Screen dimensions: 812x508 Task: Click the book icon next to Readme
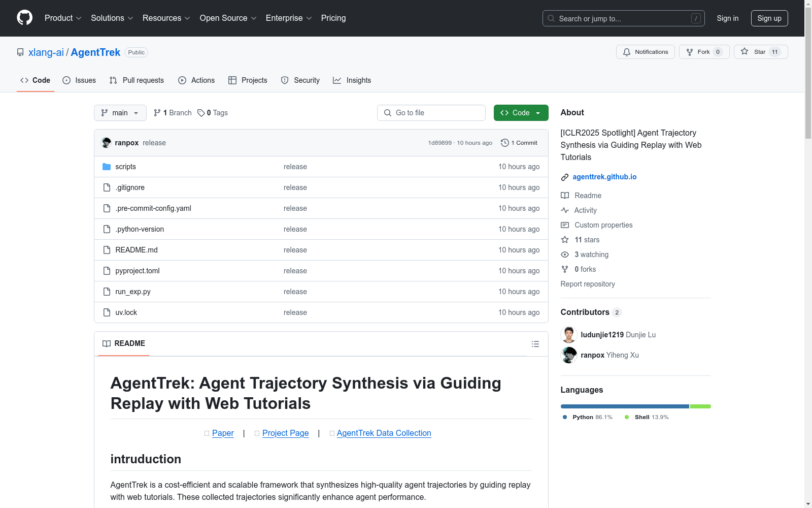[565, 196]
